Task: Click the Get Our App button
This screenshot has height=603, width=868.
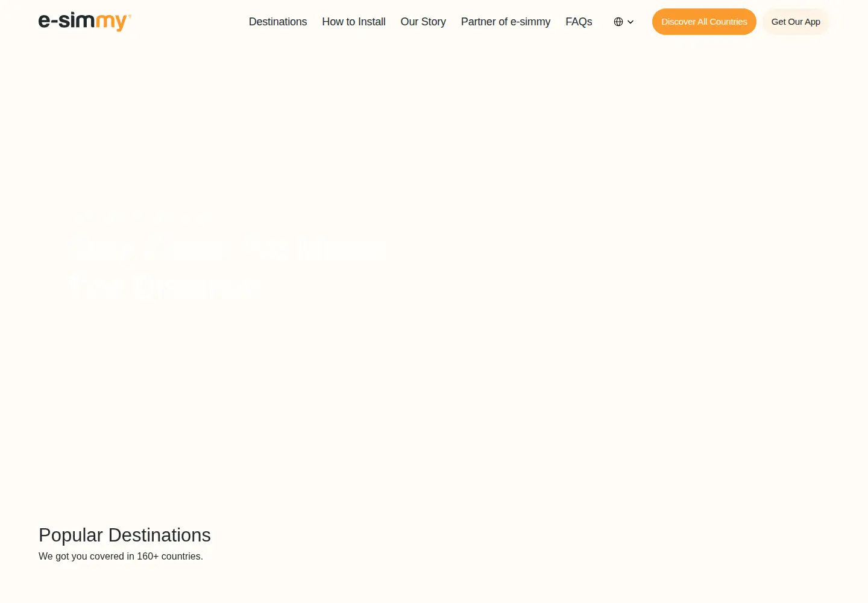Action: click(x=796, y=22)
